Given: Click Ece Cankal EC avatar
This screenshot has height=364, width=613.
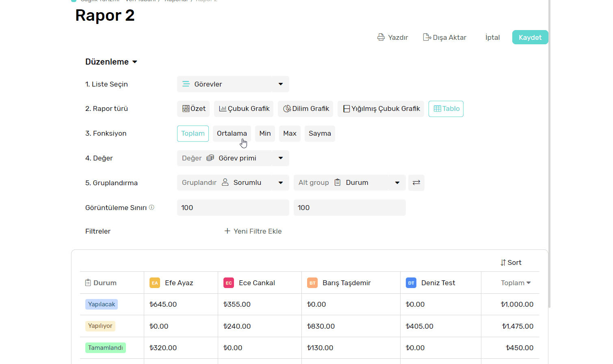Looking at the screenshot, I should click(229, 283).
